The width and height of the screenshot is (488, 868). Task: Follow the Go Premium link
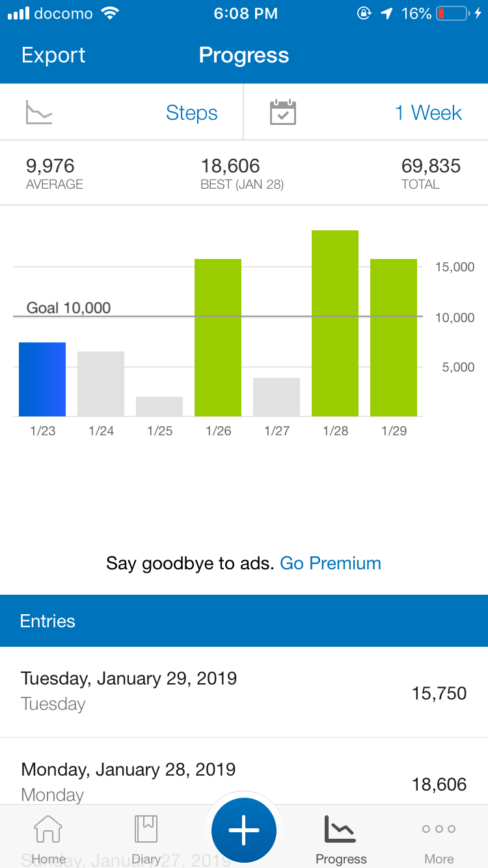(331, 563)
